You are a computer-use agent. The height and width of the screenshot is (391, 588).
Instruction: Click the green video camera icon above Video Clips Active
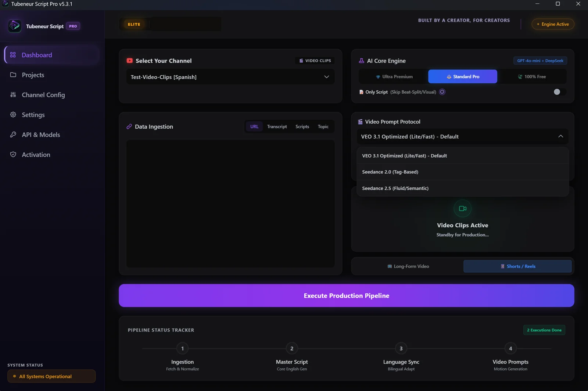pos(463,208)
